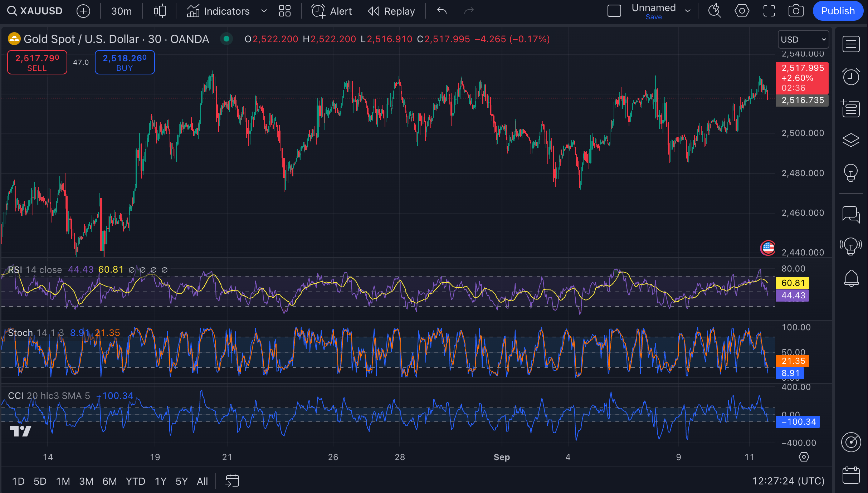Open the candlestick chart type selector
Image resolution: width=868 pixels, height=493 pixels.
[160, 11]
